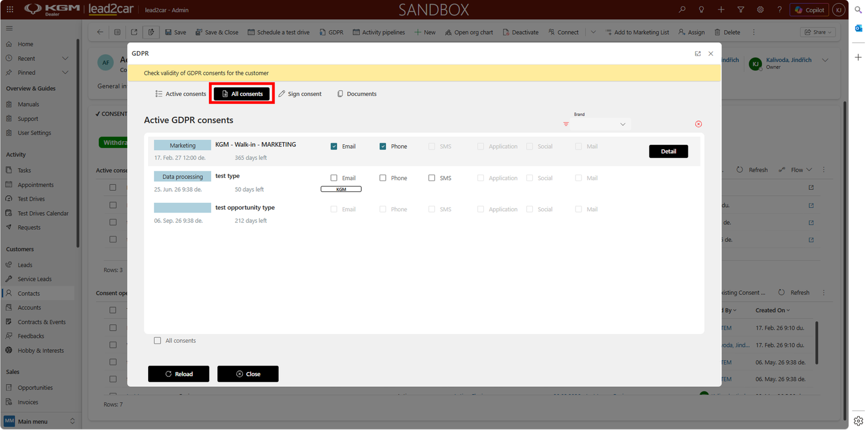Switch to the Active consents tab
The height and width of the screenshot is (430, 868).
(180, 94)
